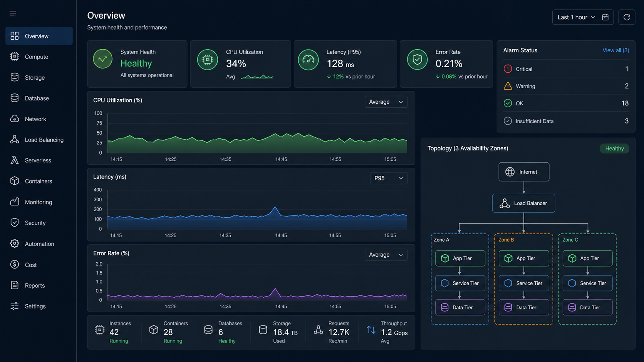Click the 18.4 TB storage value
644x362 pixels.
point(285,332)
